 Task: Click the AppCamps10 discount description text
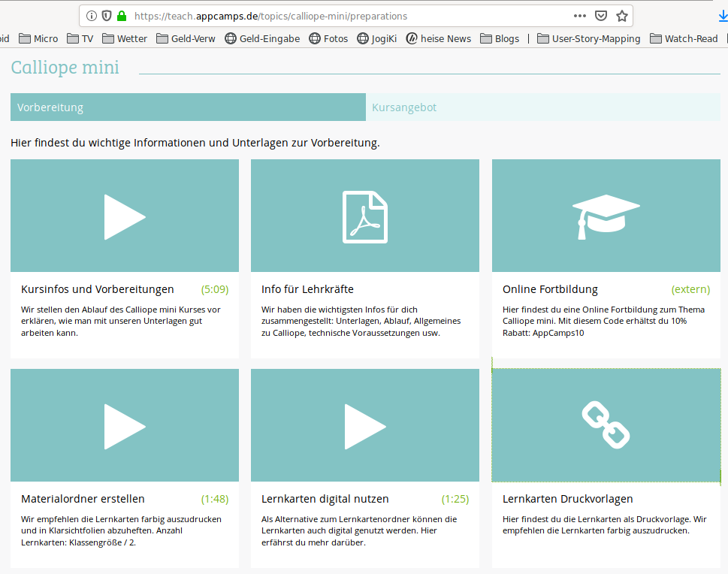pyautogui.click(x=603, y=321)
